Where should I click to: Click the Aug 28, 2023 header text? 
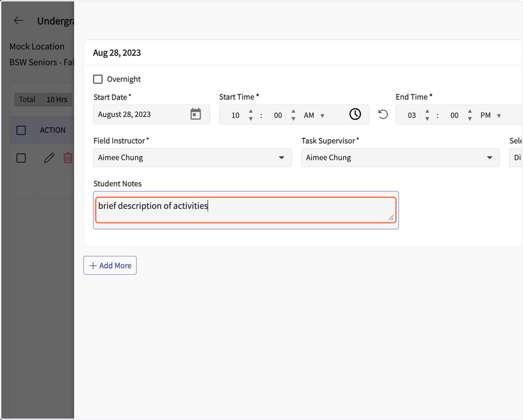(117, 53)
